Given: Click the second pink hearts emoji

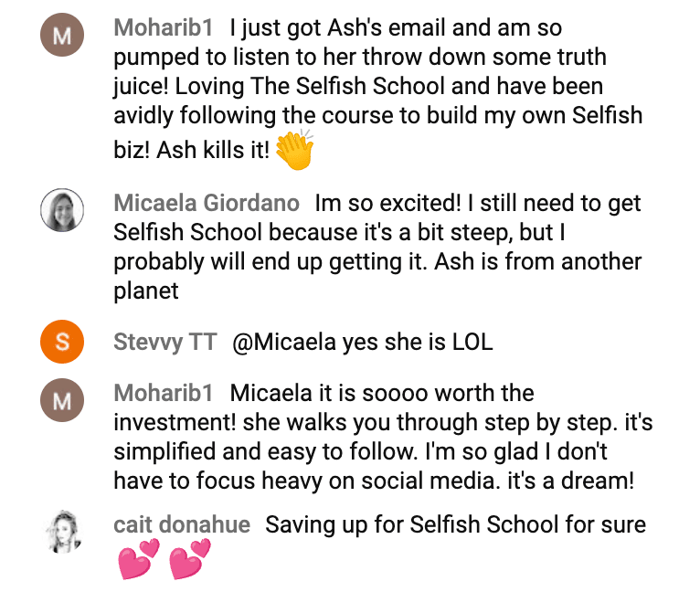Looking at the screenshot, I should [x=190, y=559].
